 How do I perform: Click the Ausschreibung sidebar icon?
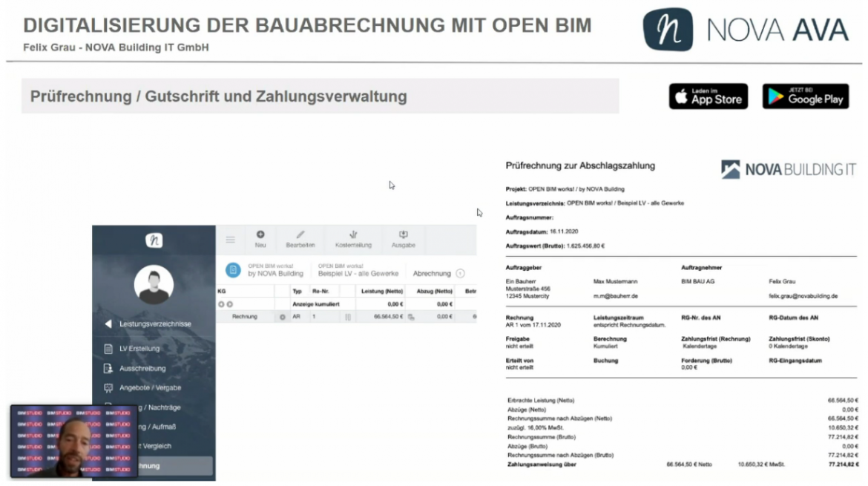108,368
